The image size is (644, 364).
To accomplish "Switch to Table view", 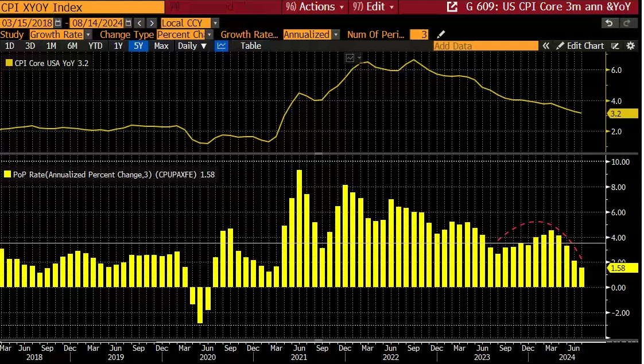I will tap(250, 46).
